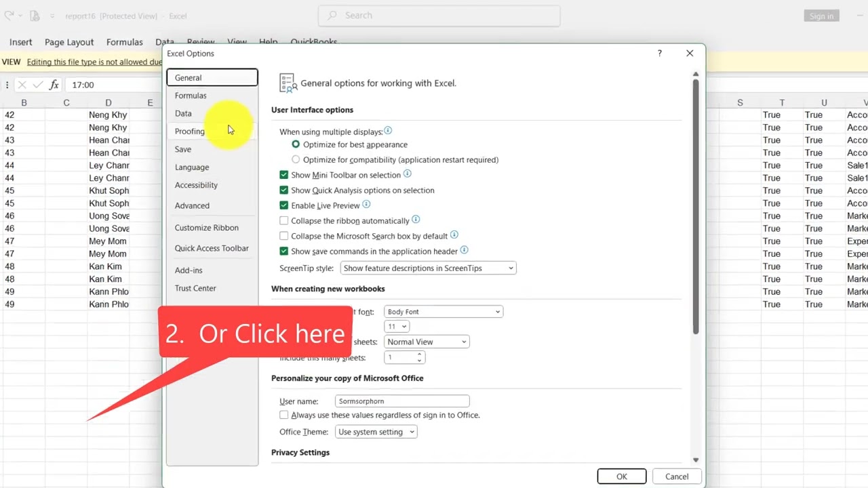Uncheck Show Quick Analysis options on selection
Image resolution: width=868 pixels, height=488 pixels.
click(284, 190)
